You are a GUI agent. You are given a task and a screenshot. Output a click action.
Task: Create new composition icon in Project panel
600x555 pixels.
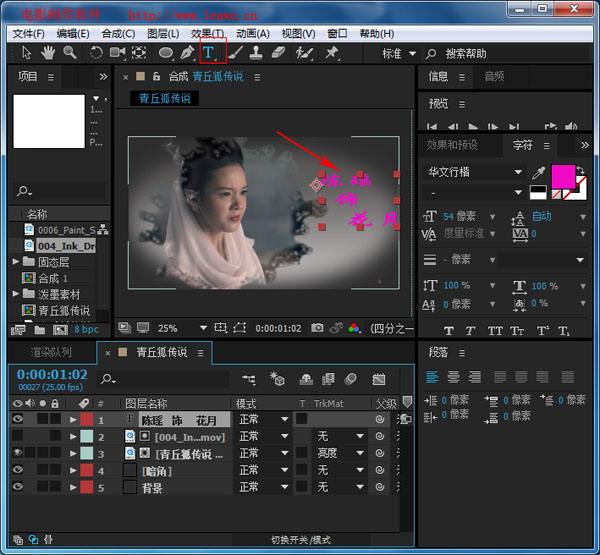(x=60, y=330)
